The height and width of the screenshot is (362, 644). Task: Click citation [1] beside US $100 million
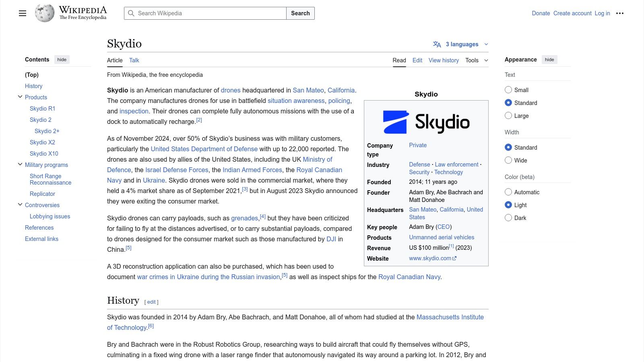click(x=451, y=246)
